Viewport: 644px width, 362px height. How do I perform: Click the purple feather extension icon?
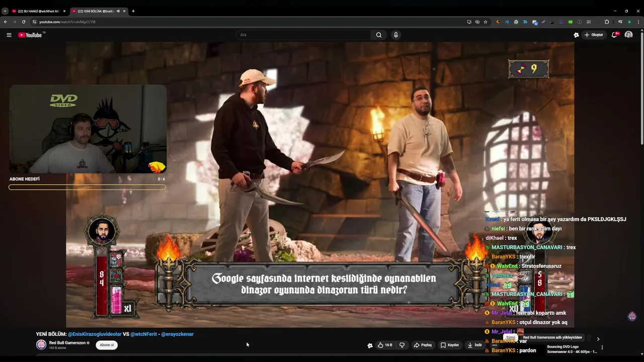click(543, 22)
